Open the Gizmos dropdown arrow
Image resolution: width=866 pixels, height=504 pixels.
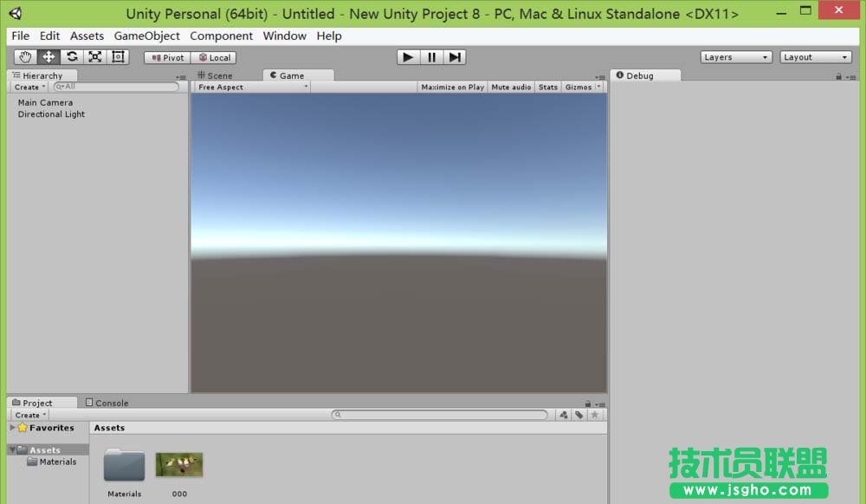point(599,87)
